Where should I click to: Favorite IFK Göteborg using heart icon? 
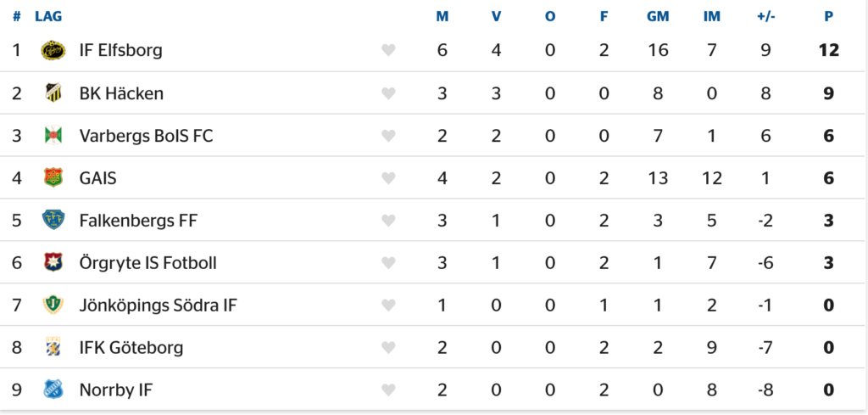388,348
